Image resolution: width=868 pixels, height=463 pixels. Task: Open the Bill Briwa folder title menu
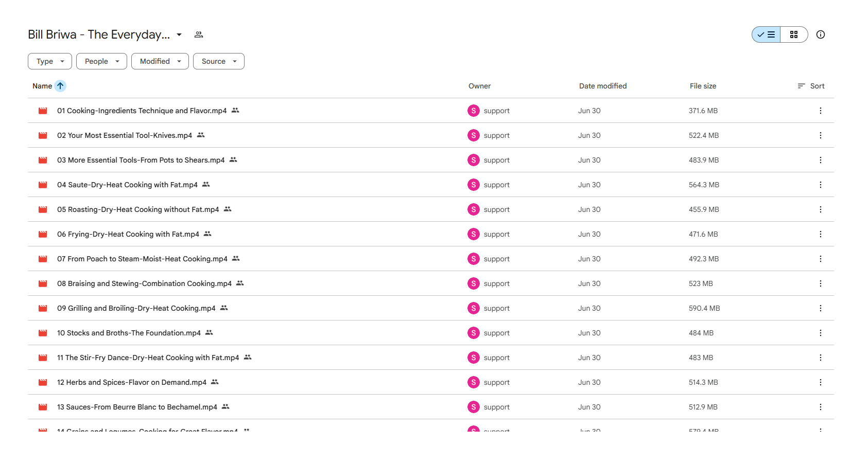(x=105, y=34)
